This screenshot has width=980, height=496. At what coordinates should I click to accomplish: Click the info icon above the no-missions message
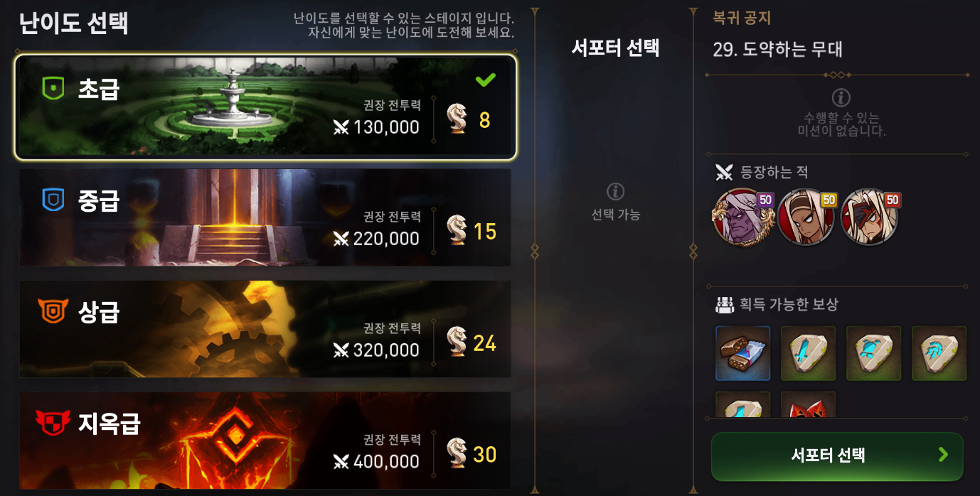(841, 97)
